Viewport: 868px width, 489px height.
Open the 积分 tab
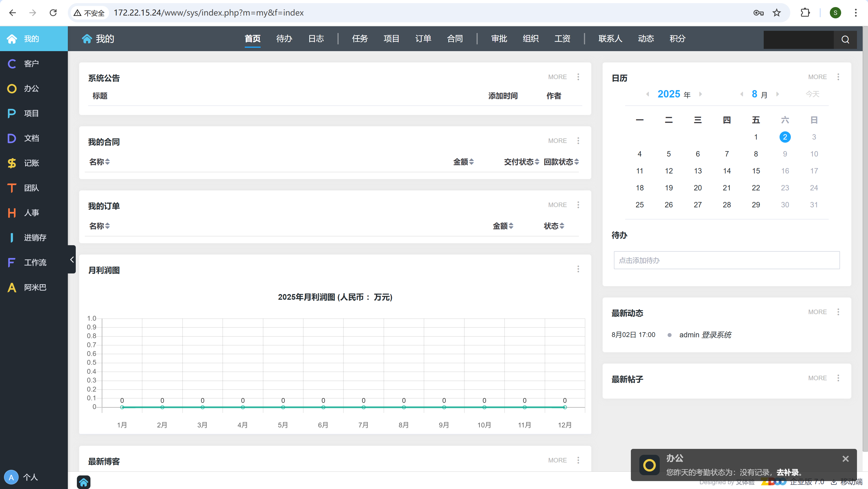(677, 39)
